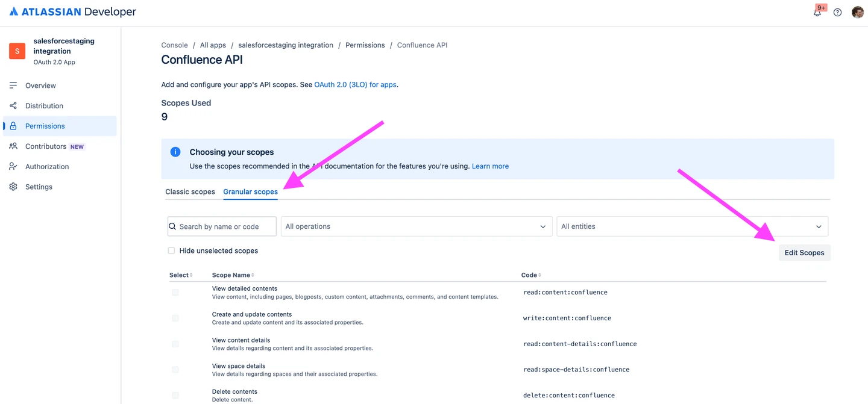Click the Edit Scopes button

point(804,253)
